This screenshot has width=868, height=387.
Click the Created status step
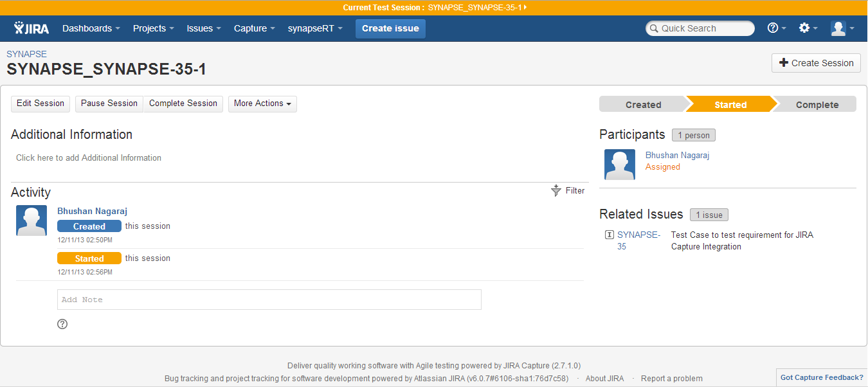(643, 104)
